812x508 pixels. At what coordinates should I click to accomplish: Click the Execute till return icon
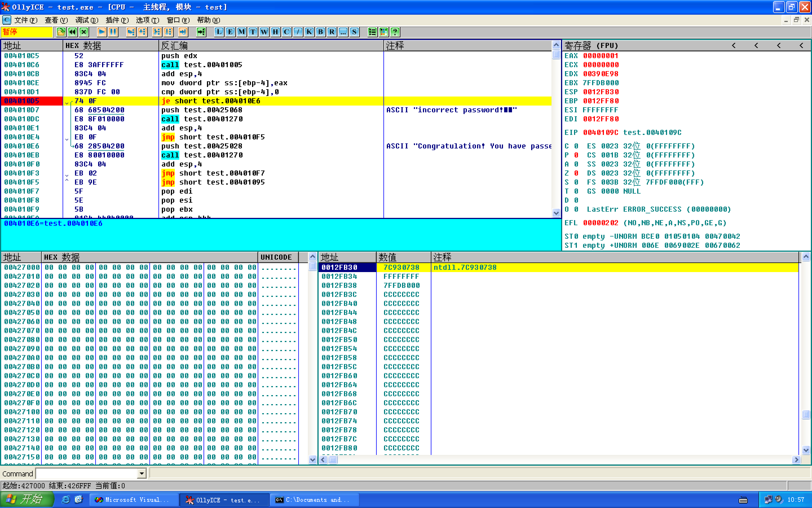[182, 32]
